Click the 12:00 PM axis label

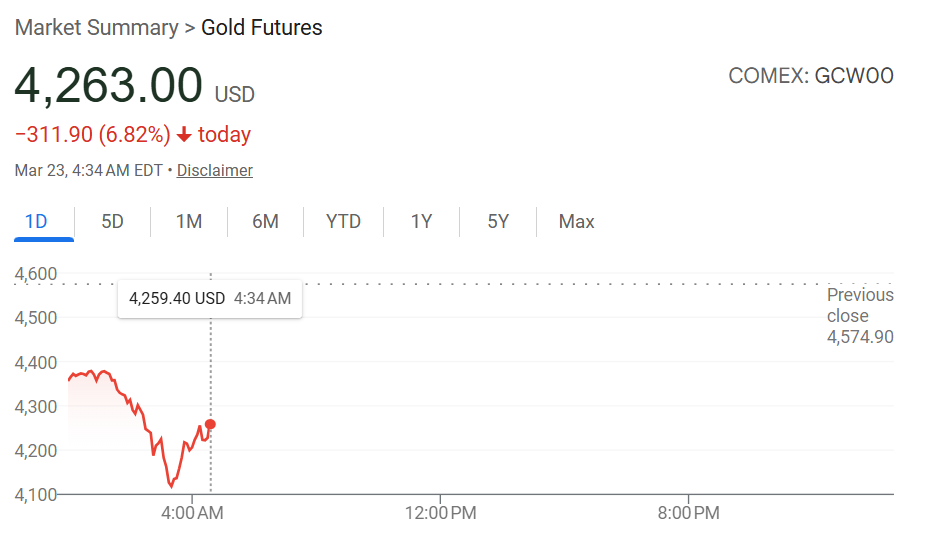click(440, 513)
